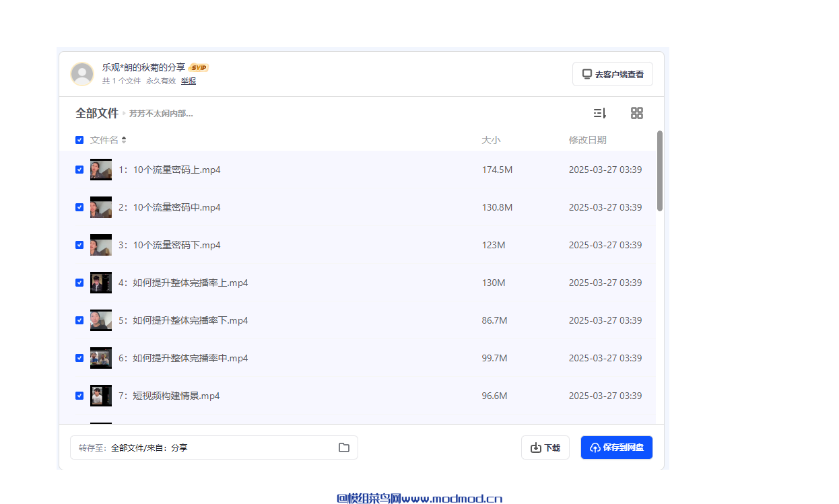Click the 123M size value
The image size is (839, 504).
[x=494, y=245]
